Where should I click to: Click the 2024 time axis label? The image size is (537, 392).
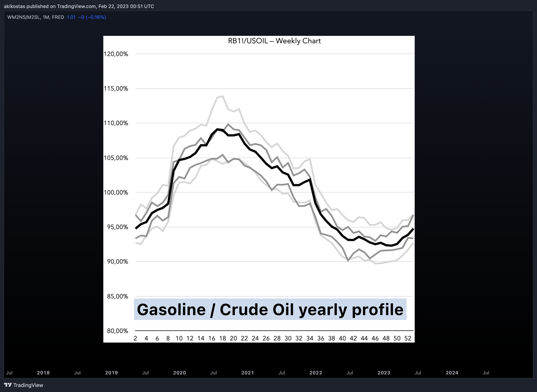coord(452,373)
